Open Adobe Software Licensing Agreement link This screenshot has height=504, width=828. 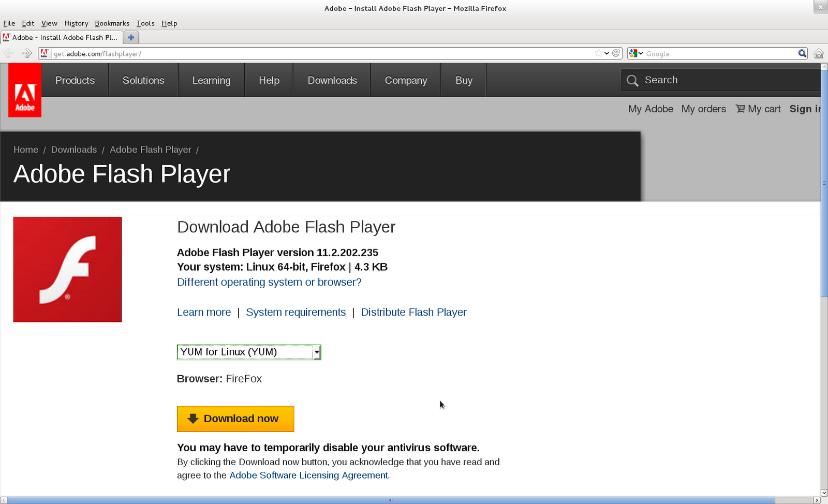coord(308,475)
